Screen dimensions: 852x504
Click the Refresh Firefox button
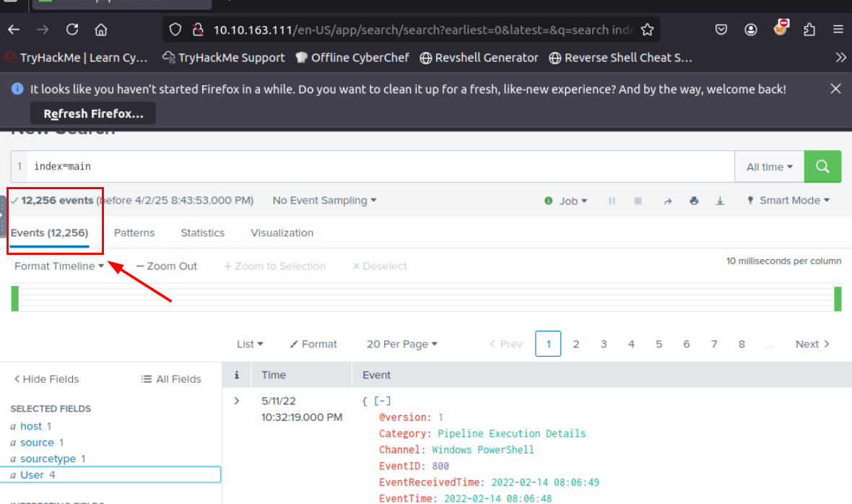click(x=93, y=113)
